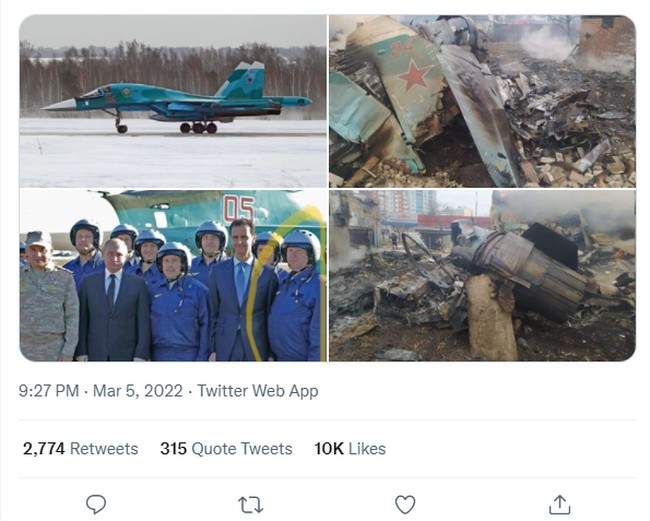Click the Mar 5, 2022 date
Image resolution: width=650 pixels, height=521 pixels.
(x=139, y=391)
